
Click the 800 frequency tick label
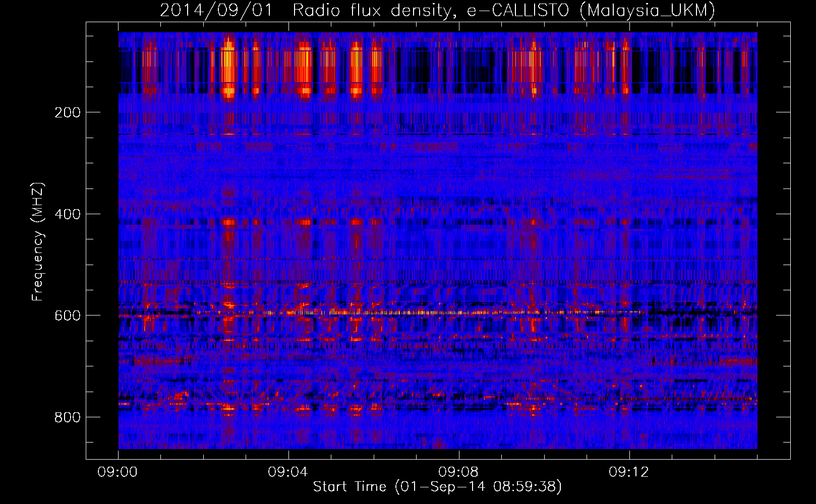pos(67,417)
